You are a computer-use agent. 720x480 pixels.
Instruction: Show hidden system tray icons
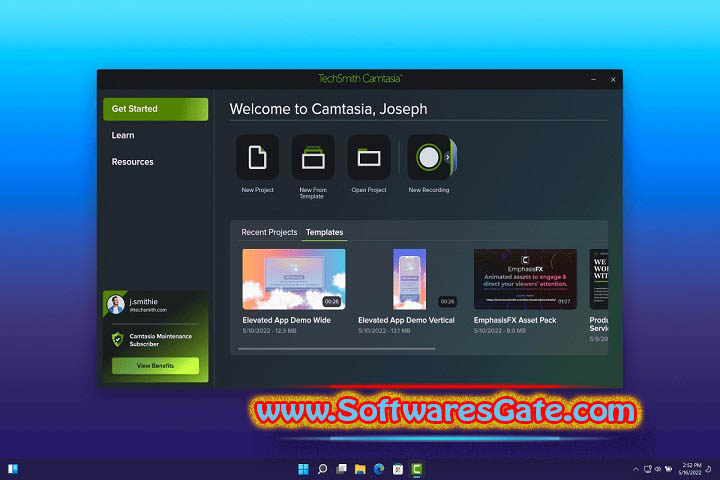[636, 469]
